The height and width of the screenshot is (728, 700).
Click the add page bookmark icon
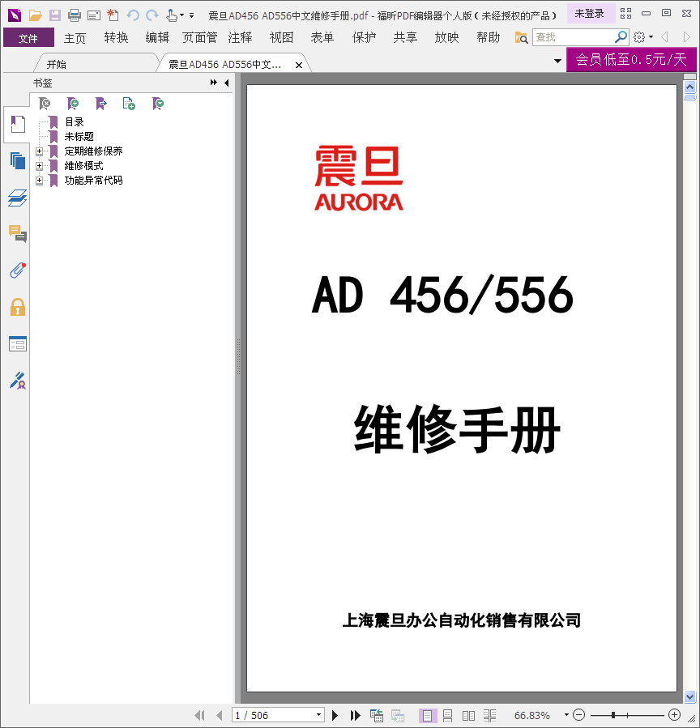point(129,104)
